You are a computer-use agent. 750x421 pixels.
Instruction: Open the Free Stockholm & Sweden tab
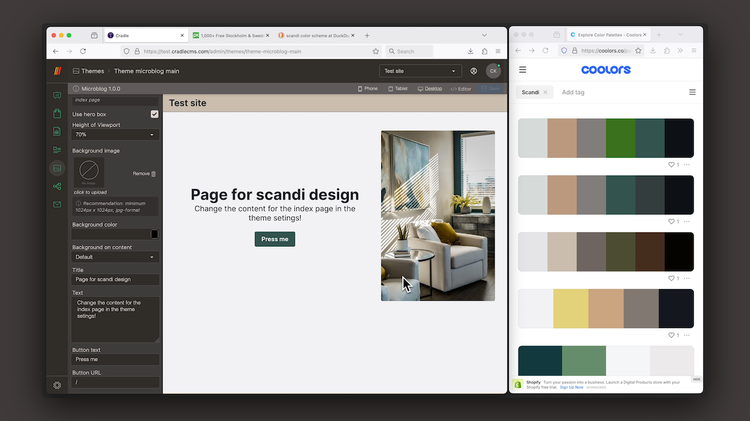[x=229, y=35]
